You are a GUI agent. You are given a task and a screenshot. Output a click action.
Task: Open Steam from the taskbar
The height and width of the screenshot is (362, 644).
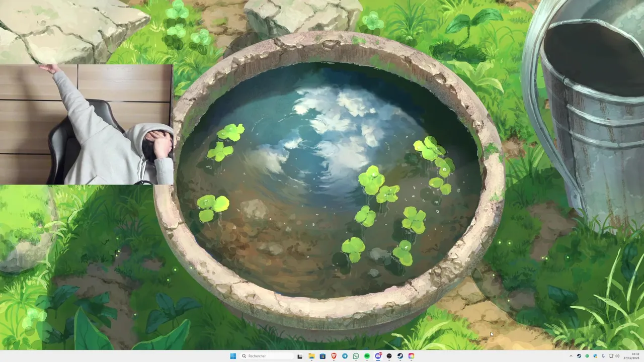point(400,356)
